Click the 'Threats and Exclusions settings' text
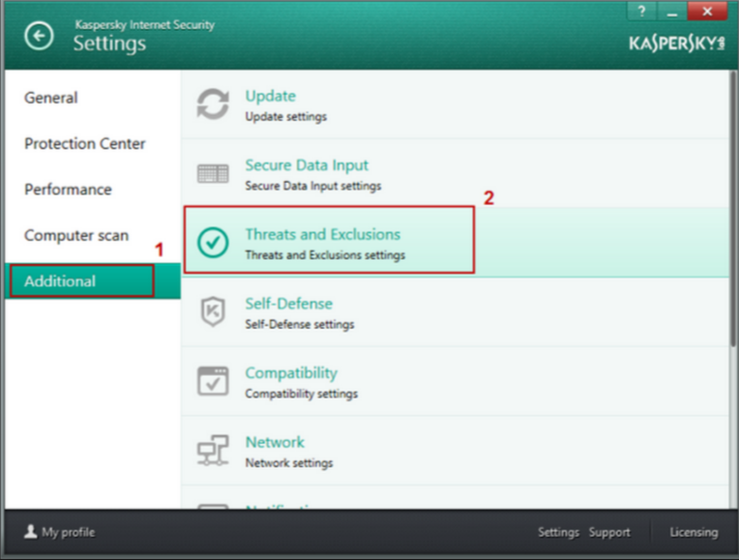This screenshot has height=560, width=739. point(325,255)
